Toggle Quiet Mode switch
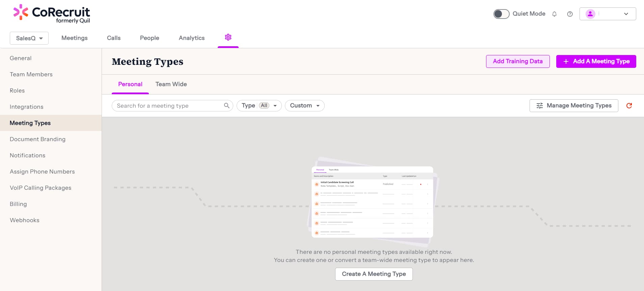 [x=501, y=14]
